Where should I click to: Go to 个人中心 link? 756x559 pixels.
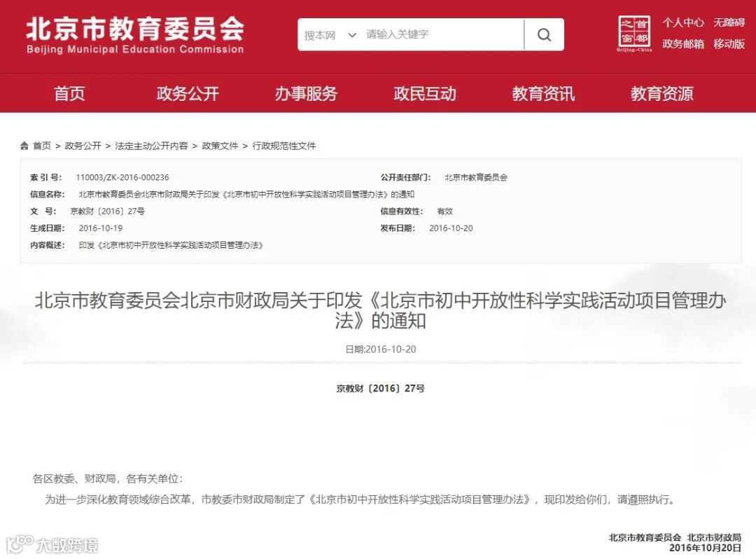(682, 22)
